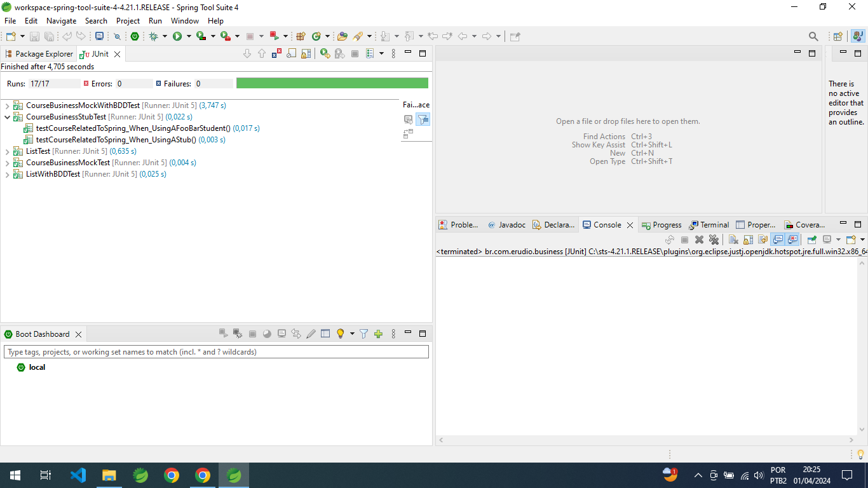Click Next Failed Test down arrow
Image resolution: width=868 pixels, height=488 pixels.
point(247,54)
